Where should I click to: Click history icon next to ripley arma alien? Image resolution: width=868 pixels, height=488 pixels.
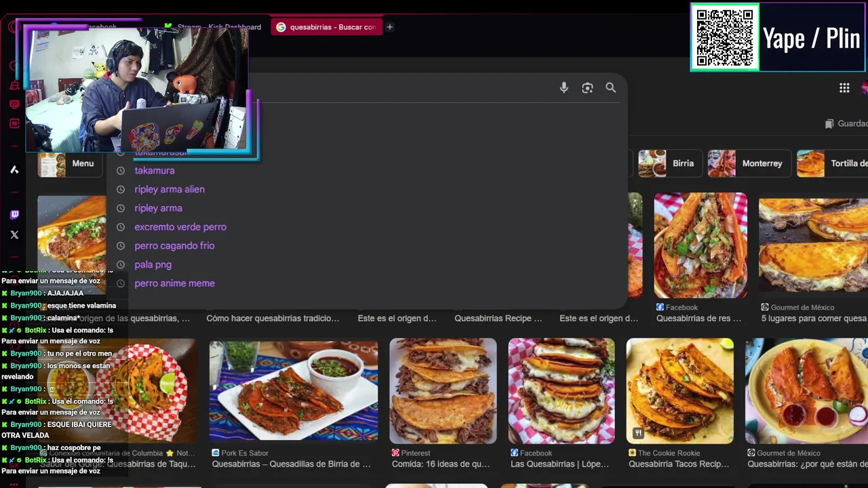pyautogui.click(x=121, y=190)
